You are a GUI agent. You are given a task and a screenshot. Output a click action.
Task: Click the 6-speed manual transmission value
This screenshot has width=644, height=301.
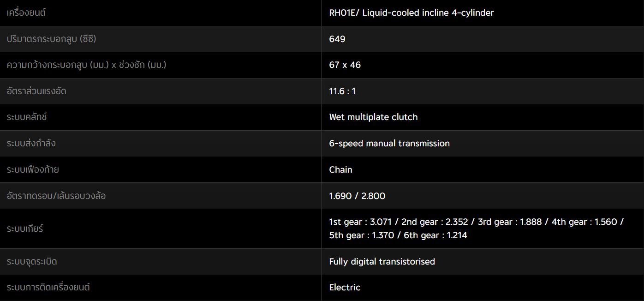point(389,144)
